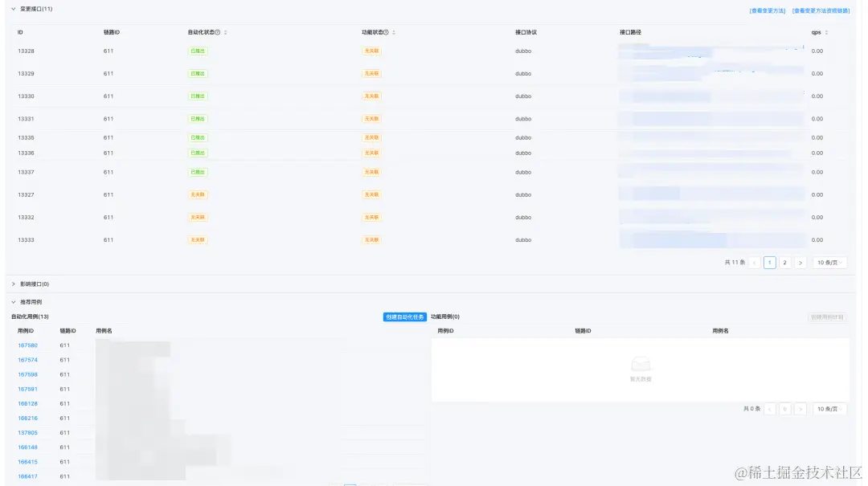The height and width of the screenshot is (486, 868).
Task: Open use case 166148
Action: click(x=27, y=447)
